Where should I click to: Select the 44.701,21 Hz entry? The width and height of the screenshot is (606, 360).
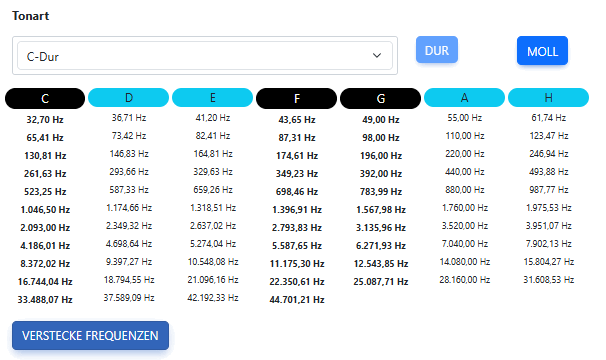[x=297, y=300]
